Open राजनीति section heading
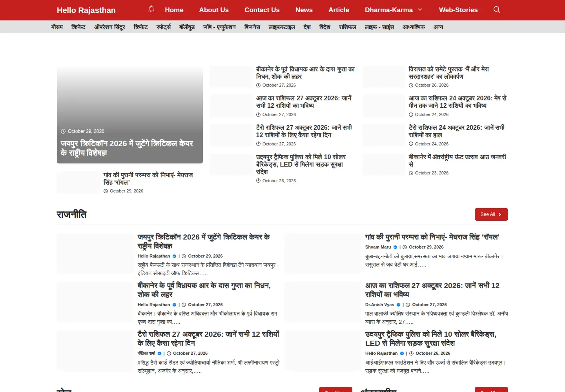Screen dimensions: 565x392 coord(71,214)
